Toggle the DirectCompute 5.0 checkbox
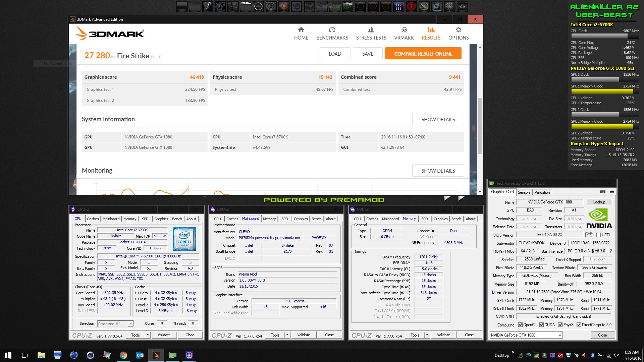 pyautogui.click(x=579, y=325)
